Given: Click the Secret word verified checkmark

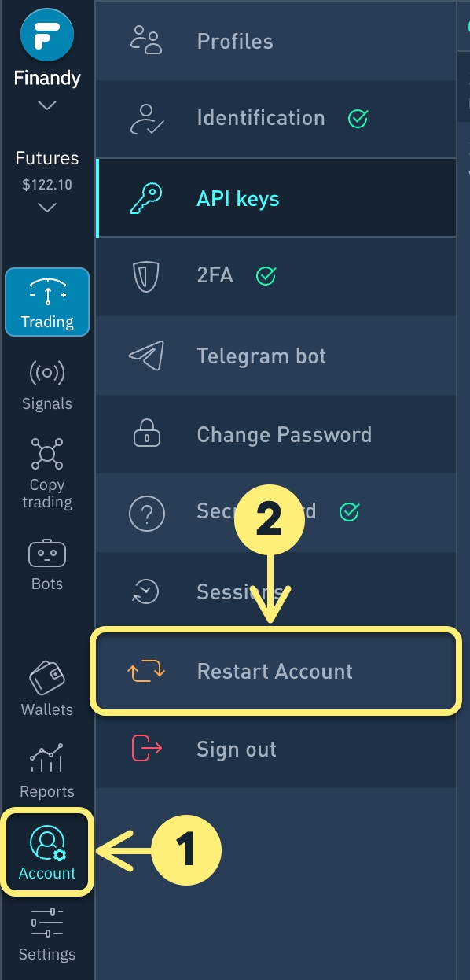Looking at the screenshot, I should (349, 512).
